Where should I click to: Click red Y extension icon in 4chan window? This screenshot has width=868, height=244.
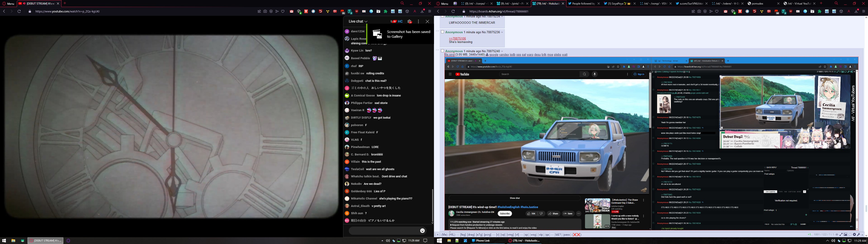[x=740, y=11]
